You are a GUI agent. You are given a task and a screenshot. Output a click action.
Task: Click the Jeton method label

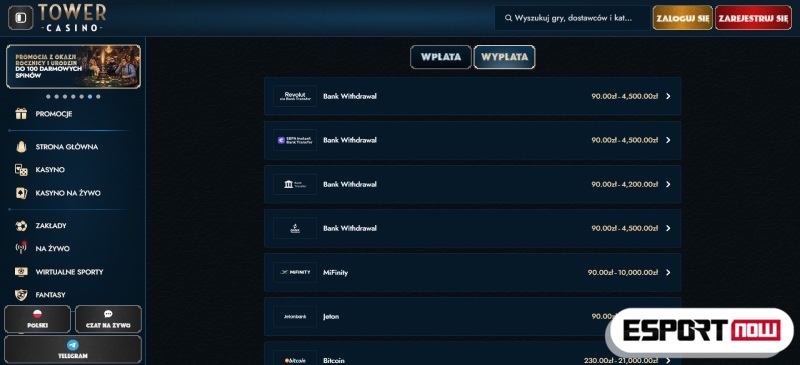pyautogui.click(x=331, y=317)
